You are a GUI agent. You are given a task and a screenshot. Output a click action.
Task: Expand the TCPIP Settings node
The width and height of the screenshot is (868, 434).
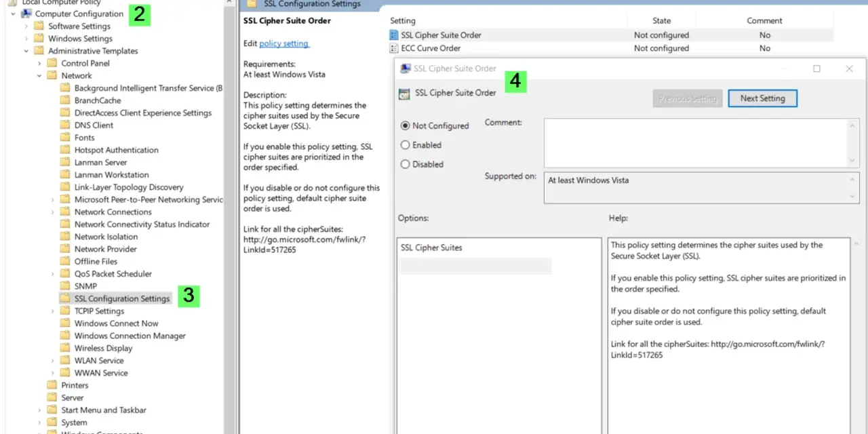[52, 311]
